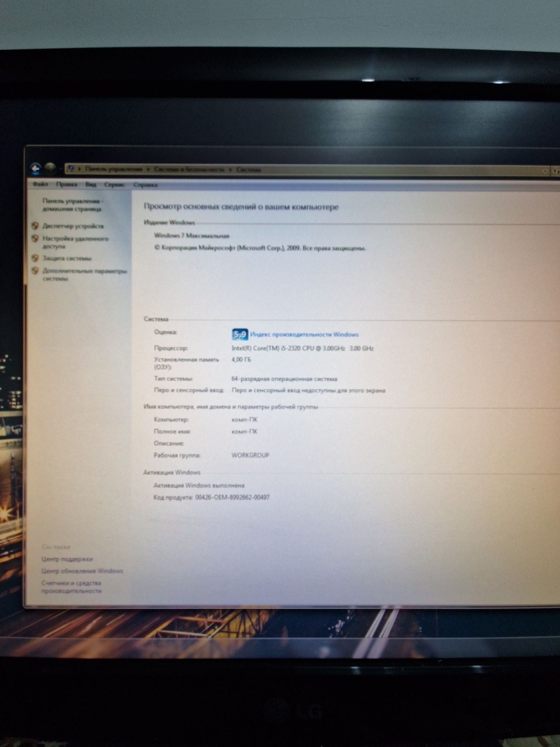Viewport: 560px width, 747px height.
Task: Open the Сервис menu
Action: pos(115,185)
